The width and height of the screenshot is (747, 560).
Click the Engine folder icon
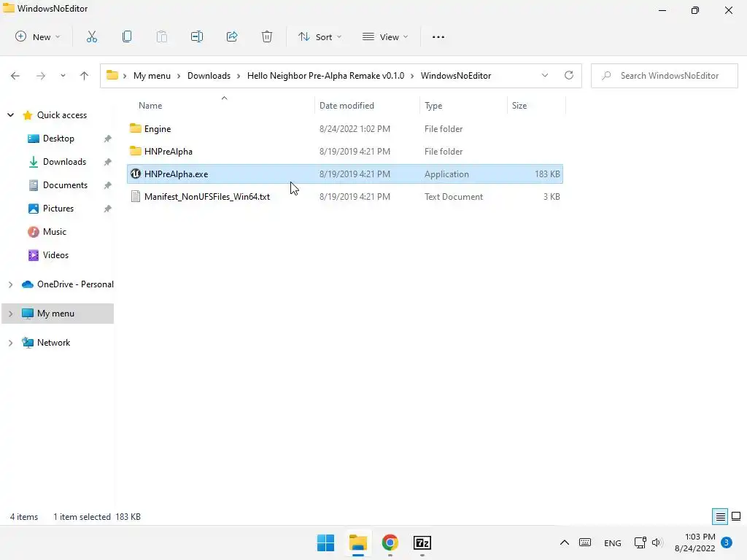[x=136, y=128]
